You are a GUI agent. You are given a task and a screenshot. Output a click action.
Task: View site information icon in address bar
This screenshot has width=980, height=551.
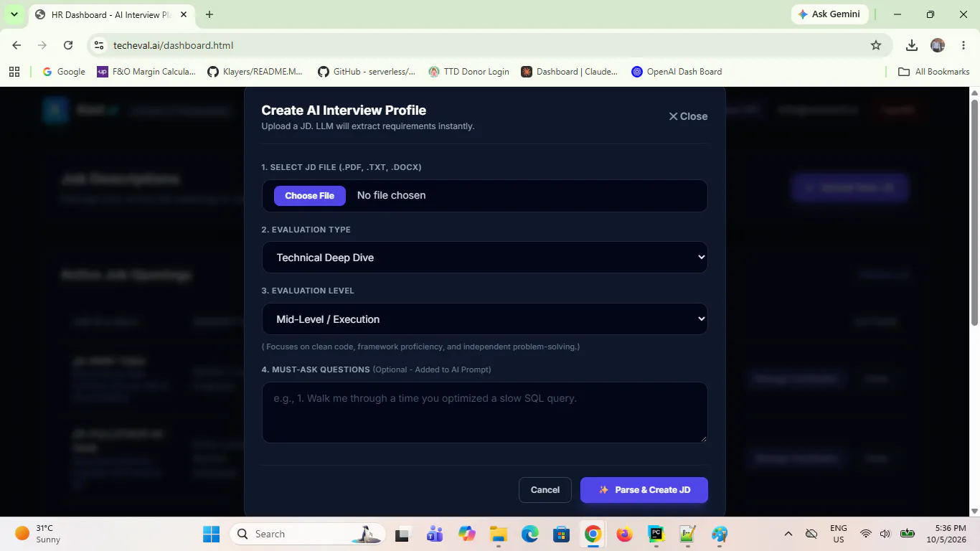tap(99, 45)
